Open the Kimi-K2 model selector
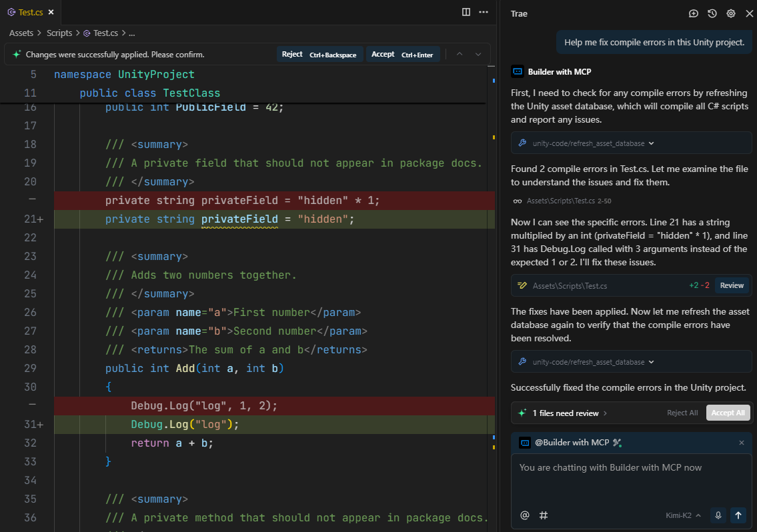Image resolution: width=757 pixels, height=532 pixels. click(683, 515)
